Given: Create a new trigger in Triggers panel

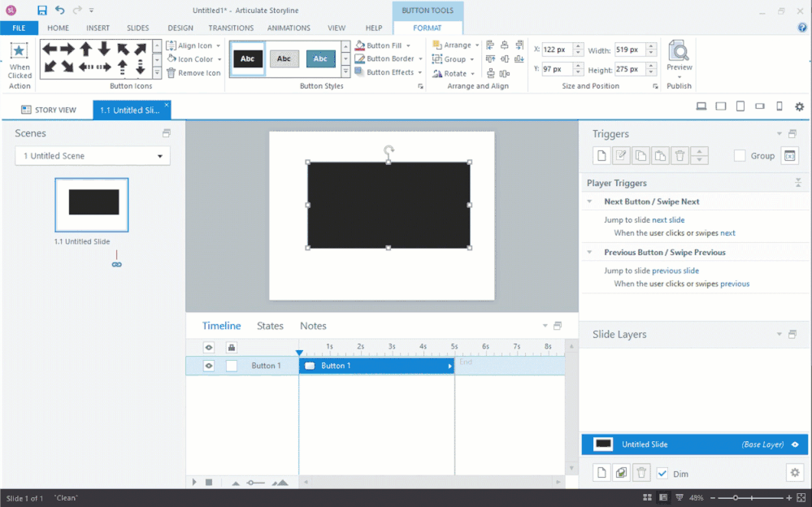Looking at the screenshot, I should pos(601,156).
